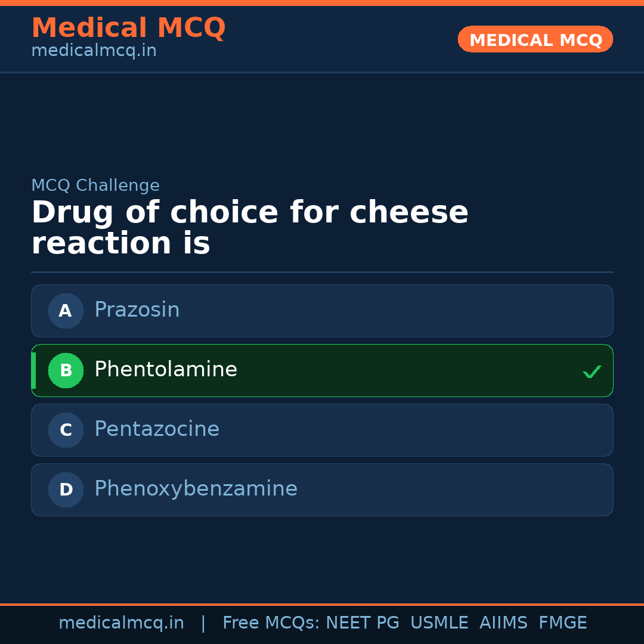The height and width of the screenshot is (644, 644).
Task: Click the Free MCQs footer text
Action: pos(271,623)
